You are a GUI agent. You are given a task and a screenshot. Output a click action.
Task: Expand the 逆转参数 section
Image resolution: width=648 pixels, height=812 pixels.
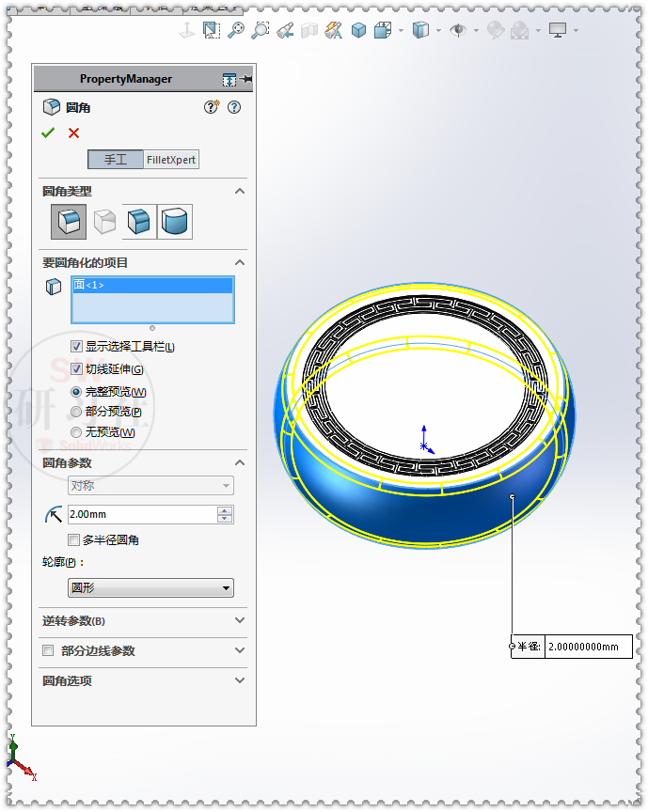[x=240, y=620]
